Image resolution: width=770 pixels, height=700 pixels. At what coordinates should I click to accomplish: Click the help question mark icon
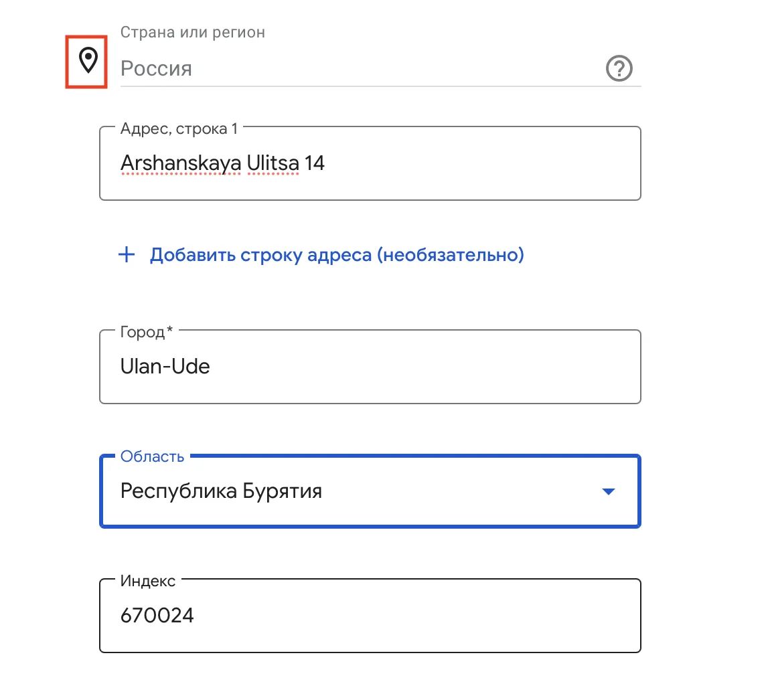click(x=619, y=68)
